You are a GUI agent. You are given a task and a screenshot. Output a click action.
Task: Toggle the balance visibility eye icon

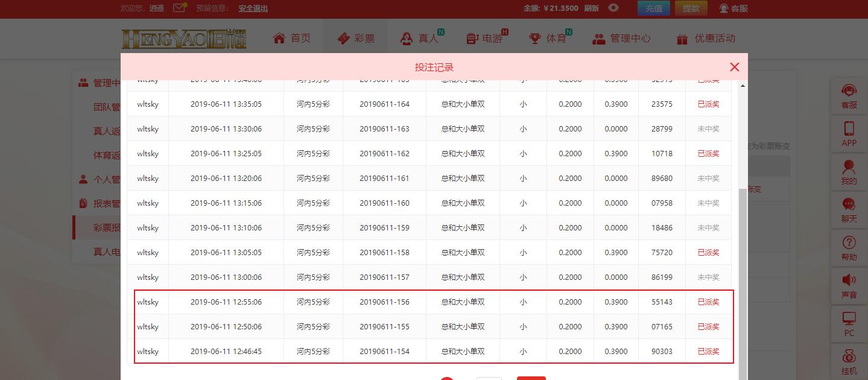(x=613, y=8)
